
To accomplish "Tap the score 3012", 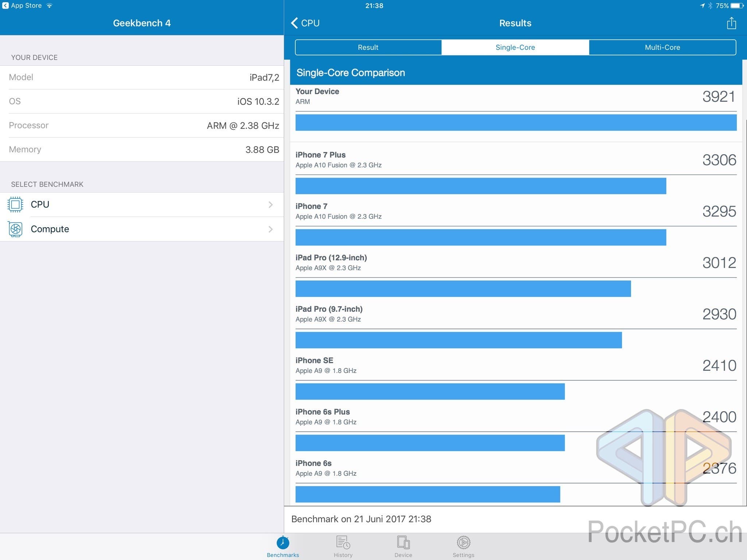I will tap(719, 263).
